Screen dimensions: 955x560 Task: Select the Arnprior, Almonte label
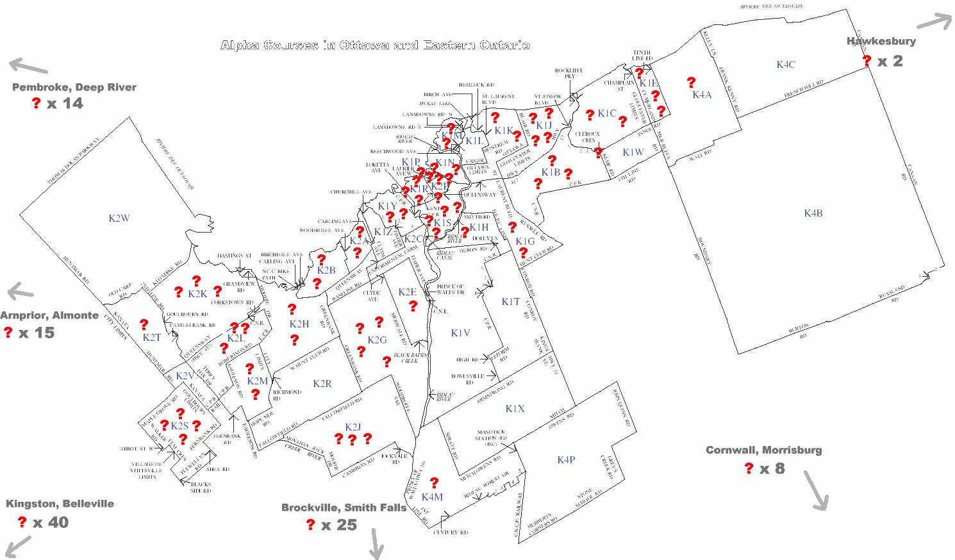click(x=49, y=315)
